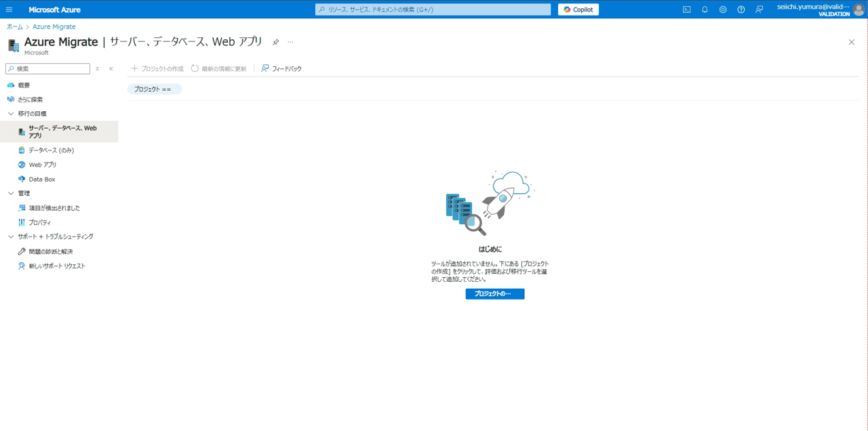Screen dimensions: 868x431
Task: Collapse the 管理 section
Action: [x=11, y=194]
